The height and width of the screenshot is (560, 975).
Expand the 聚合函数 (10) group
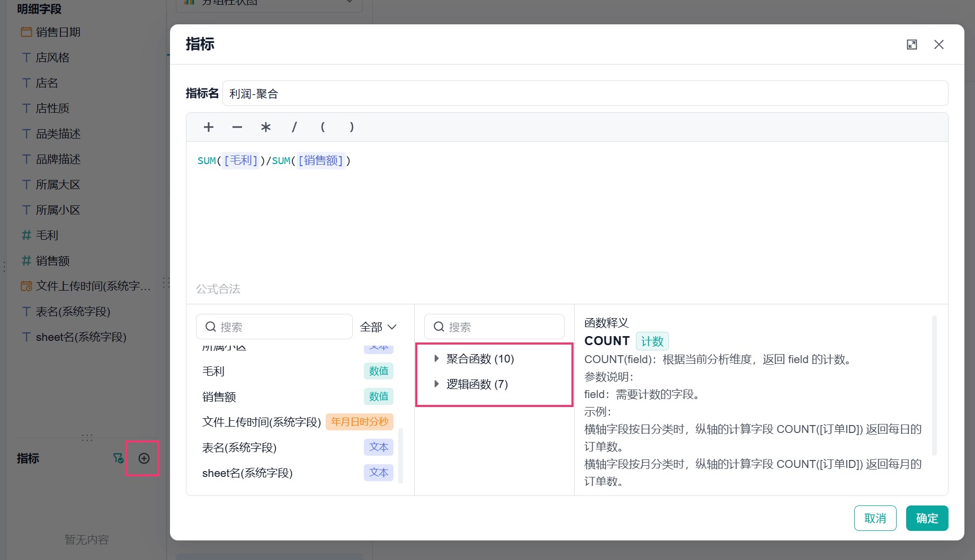pyautogui.click(x=436, y=358)
